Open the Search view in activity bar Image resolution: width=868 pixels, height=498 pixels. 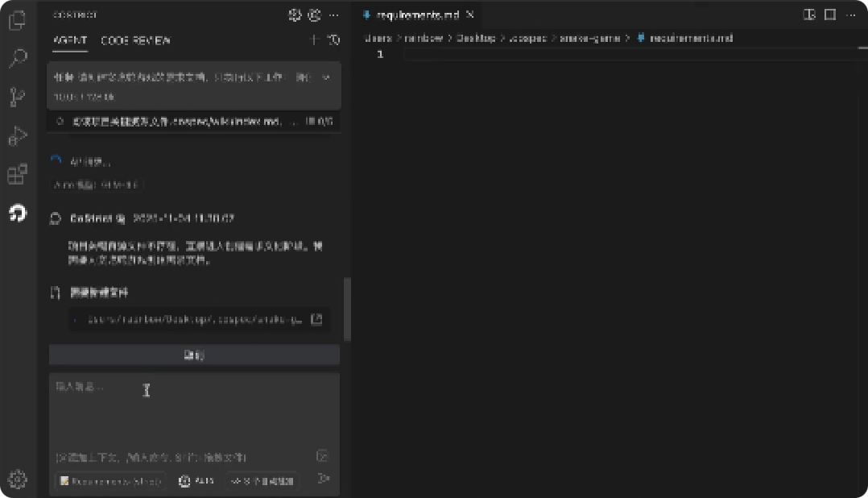(18, 58)
